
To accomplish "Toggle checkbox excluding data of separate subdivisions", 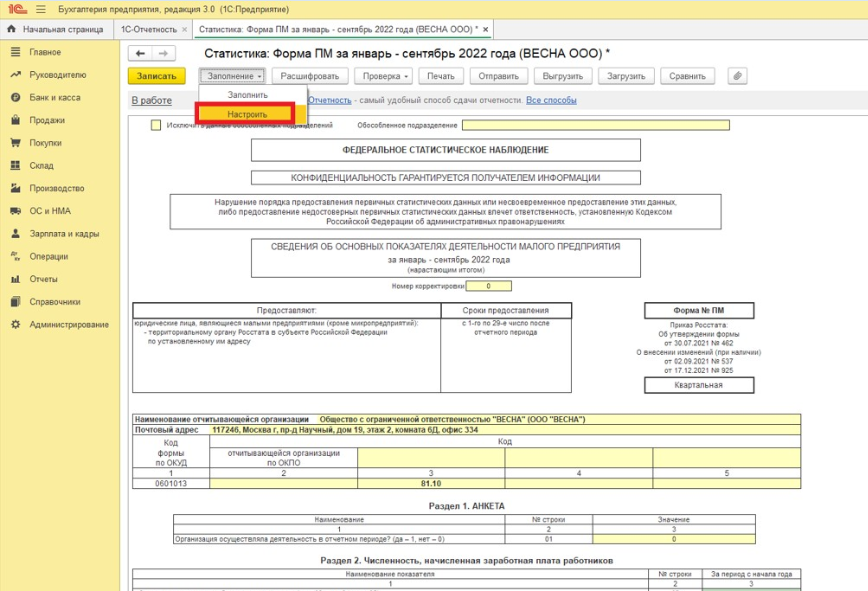I will coord(156,125).
